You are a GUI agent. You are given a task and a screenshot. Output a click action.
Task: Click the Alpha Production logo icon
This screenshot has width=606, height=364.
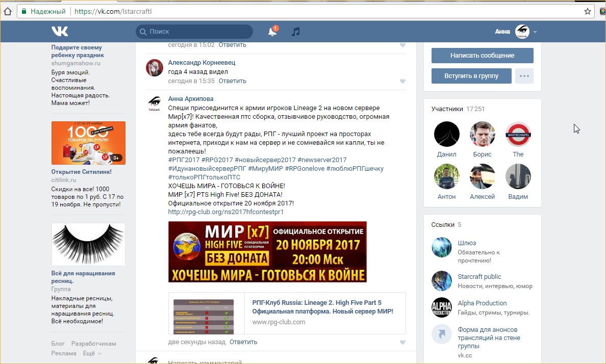click(441, 307)
